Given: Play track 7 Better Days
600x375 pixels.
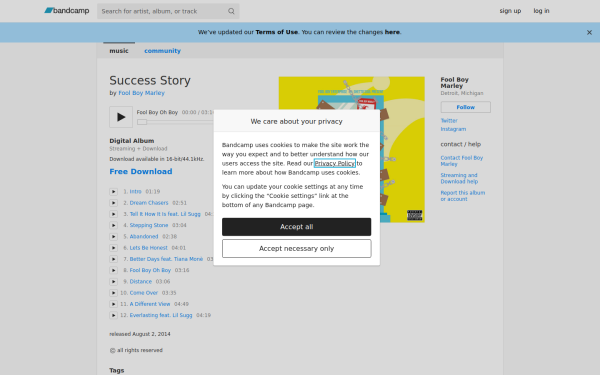Looking at the screenshot, I should coord(113,259).
